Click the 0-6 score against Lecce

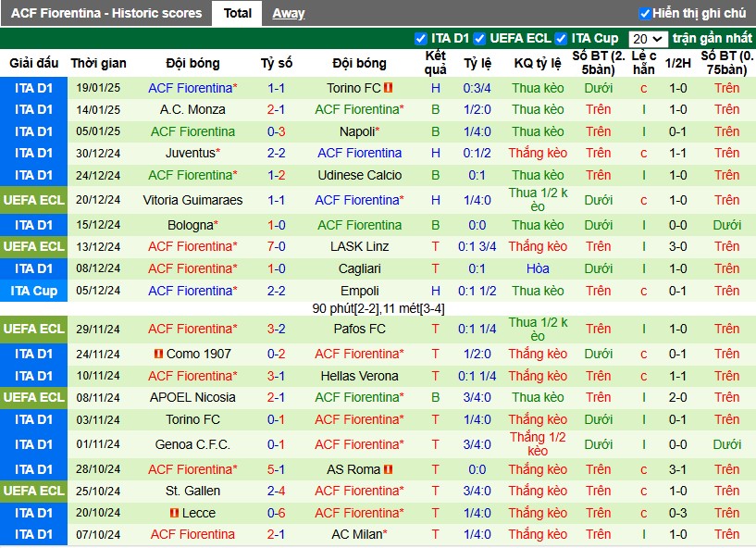coord(277,513)
